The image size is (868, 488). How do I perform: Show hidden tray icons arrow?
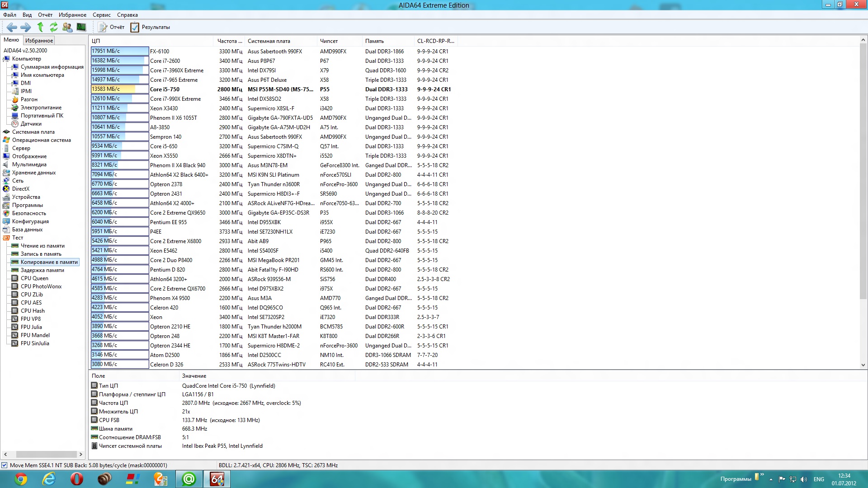point(771,479)
